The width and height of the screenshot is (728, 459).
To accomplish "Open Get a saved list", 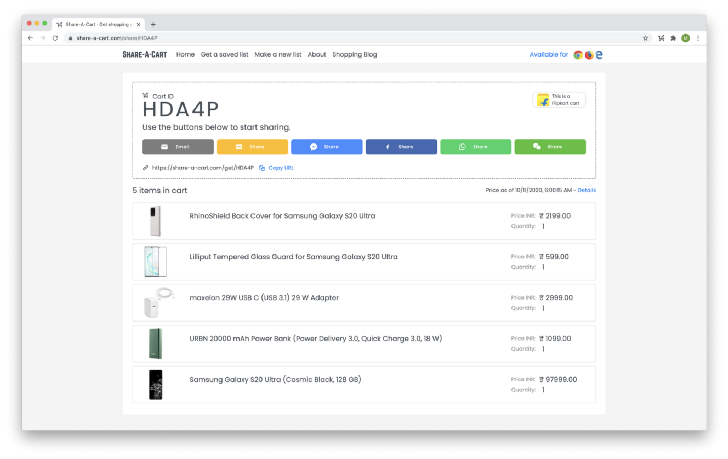I will tap(224, 55).
